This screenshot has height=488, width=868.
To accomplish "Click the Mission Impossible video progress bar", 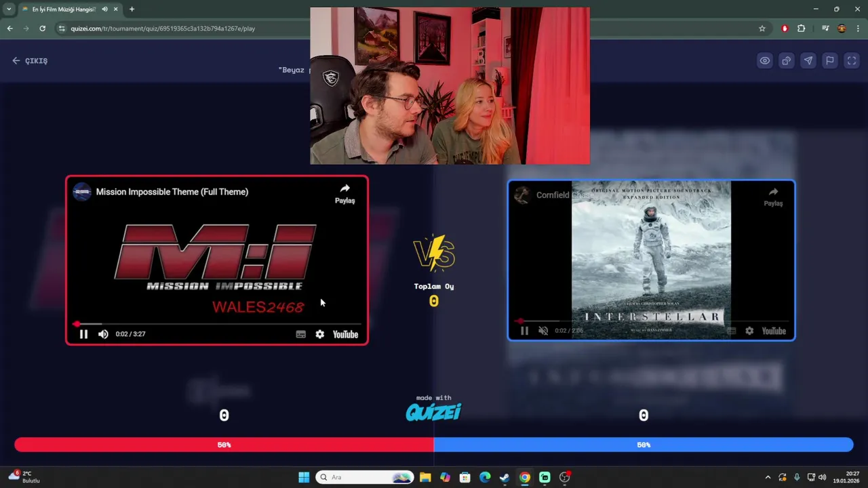I will tap(217, 324).
